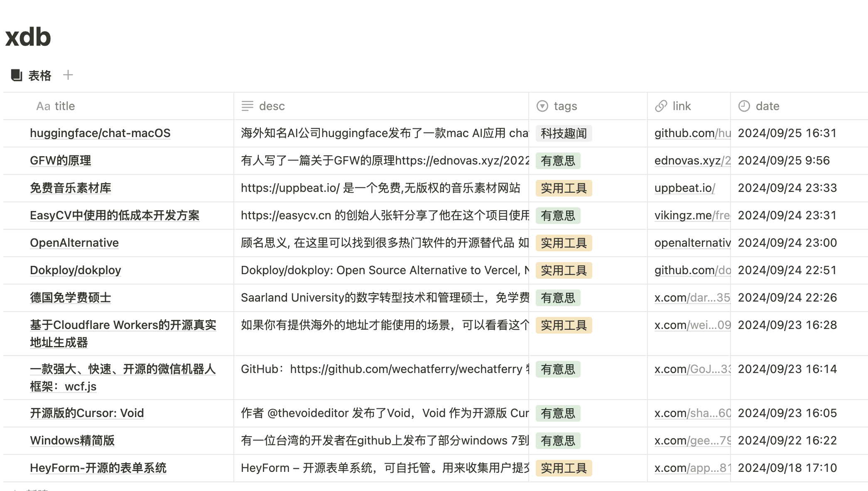Image resolution: width=868 pixels, height=491 pixels.
Task: Click the date clock property icon
Action: point(744,106)
